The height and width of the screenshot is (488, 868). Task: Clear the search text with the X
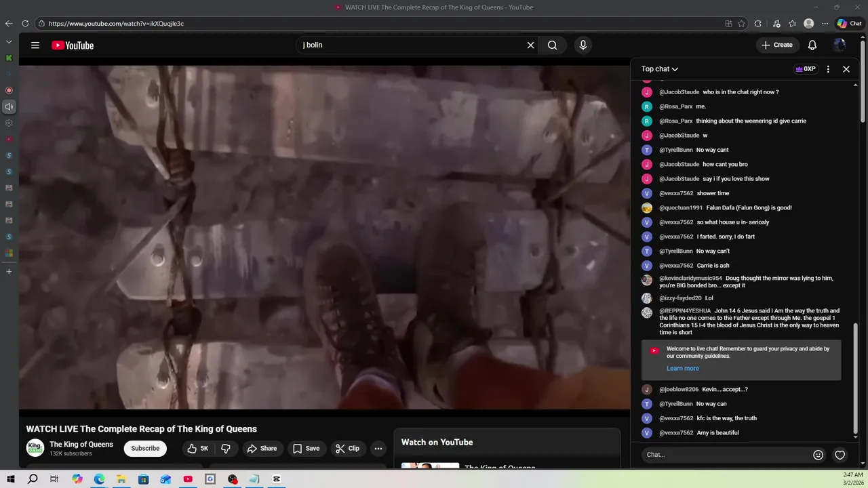pyautogui.click(x=531, y=45)
